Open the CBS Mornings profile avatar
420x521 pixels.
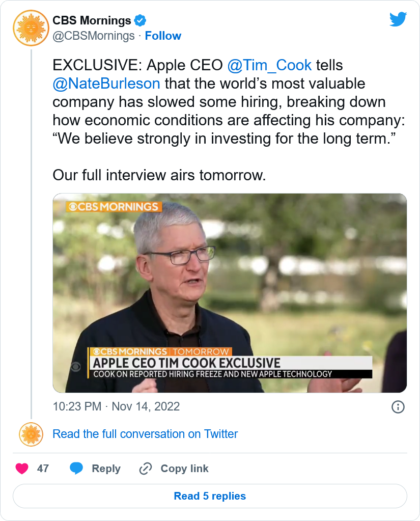31,28
